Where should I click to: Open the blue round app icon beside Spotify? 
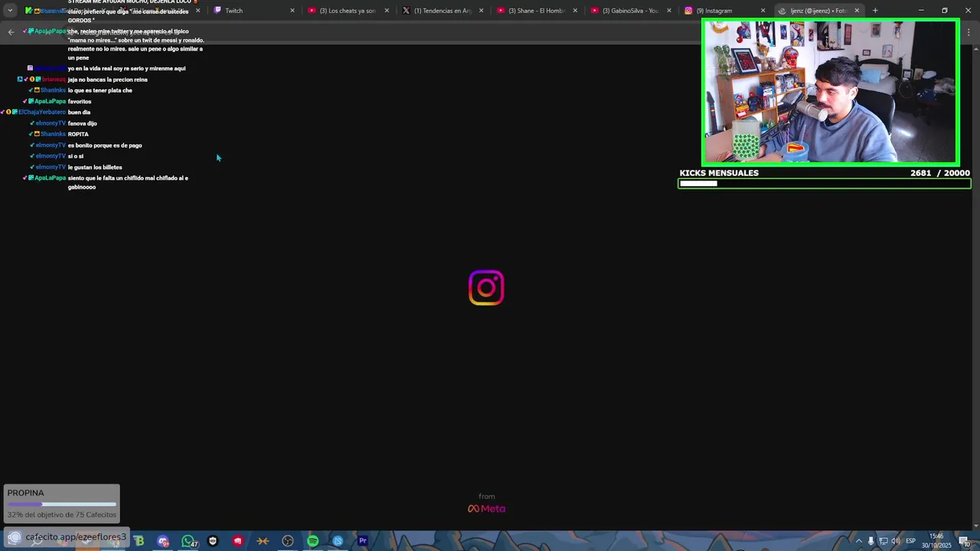(x=338, y=541)
